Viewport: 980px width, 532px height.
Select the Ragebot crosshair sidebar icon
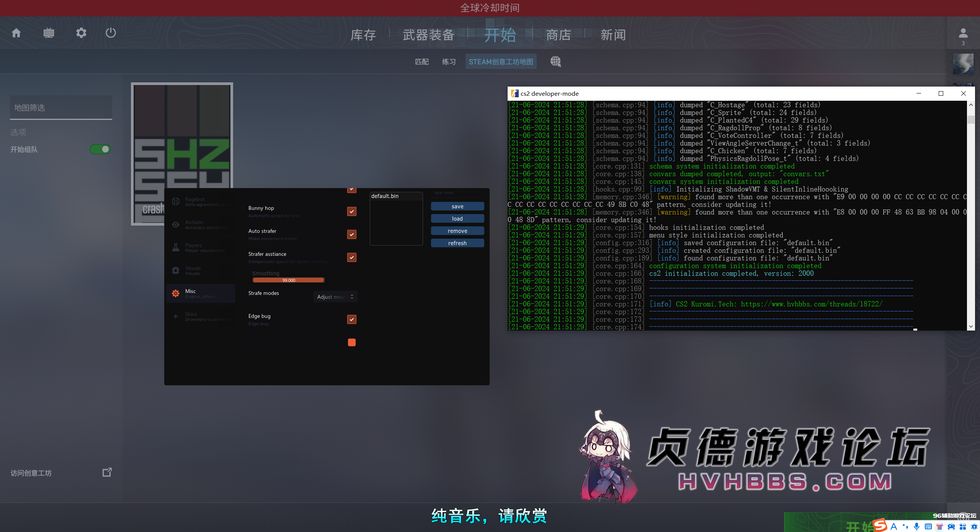[x=176, y=201]
